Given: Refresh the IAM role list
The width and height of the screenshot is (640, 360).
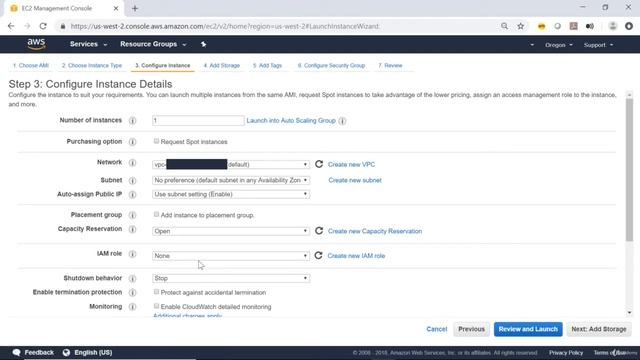Looking at the screenshot, I should (318, 256).
